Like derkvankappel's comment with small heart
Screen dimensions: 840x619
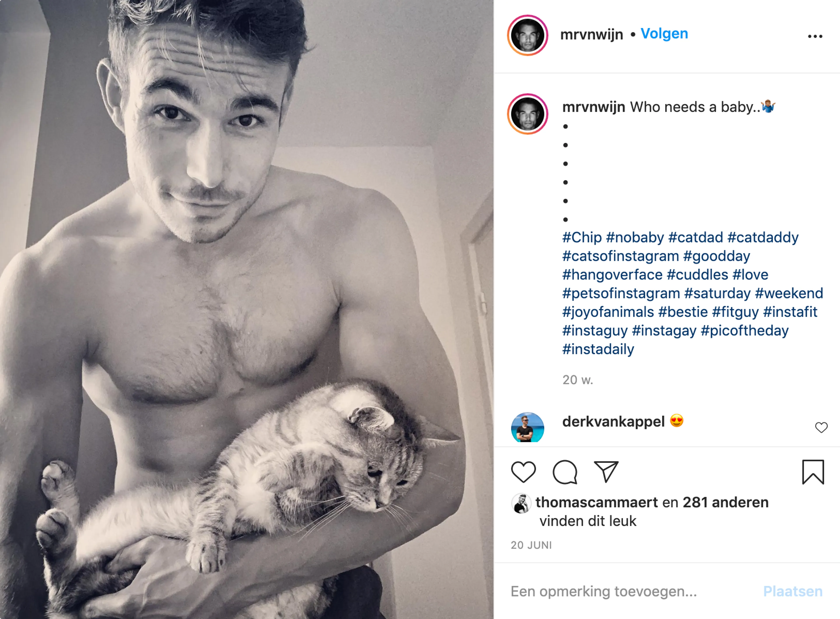[821, 427]
